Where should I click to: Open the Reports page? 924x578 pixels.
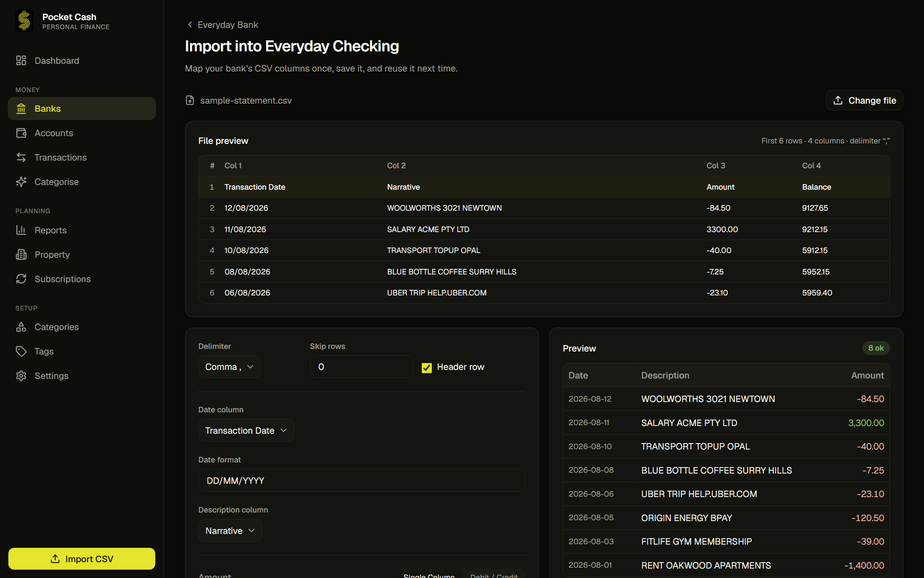pyautogui.click(x=82, y=230)
